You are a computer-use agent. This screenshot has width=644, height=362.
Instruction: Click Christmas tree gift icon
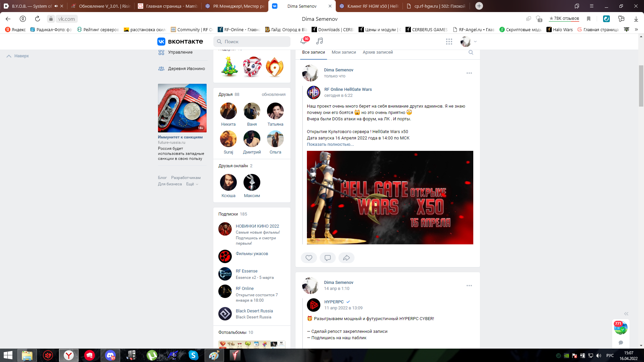tap(229, 67)
